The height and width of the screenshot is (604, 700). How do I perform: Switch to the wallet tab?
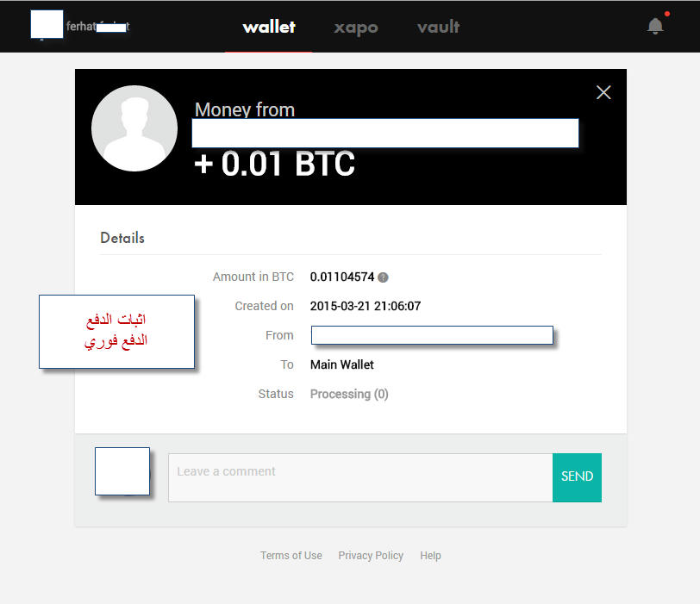269,27
